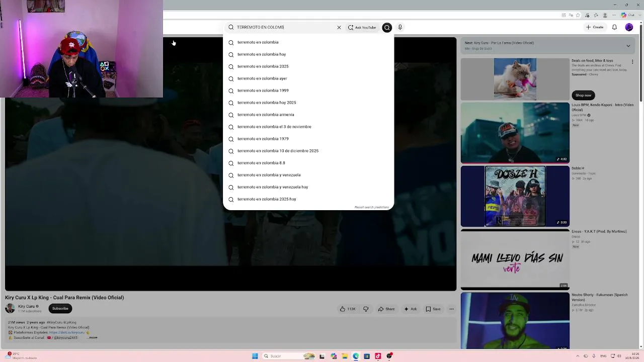Image resolution: width=644 pixels, height=362 pixels.
Task: Open YouTube notifications bell
Action: click(614, 27)
